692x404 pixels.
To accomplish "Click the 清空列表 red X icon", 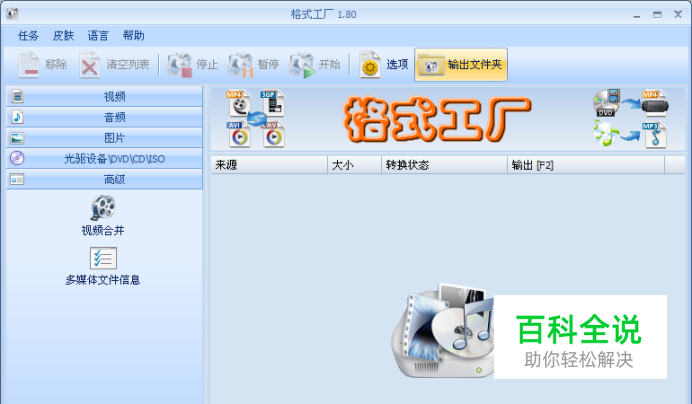I will pyautogui.click(x=90, y=65).
